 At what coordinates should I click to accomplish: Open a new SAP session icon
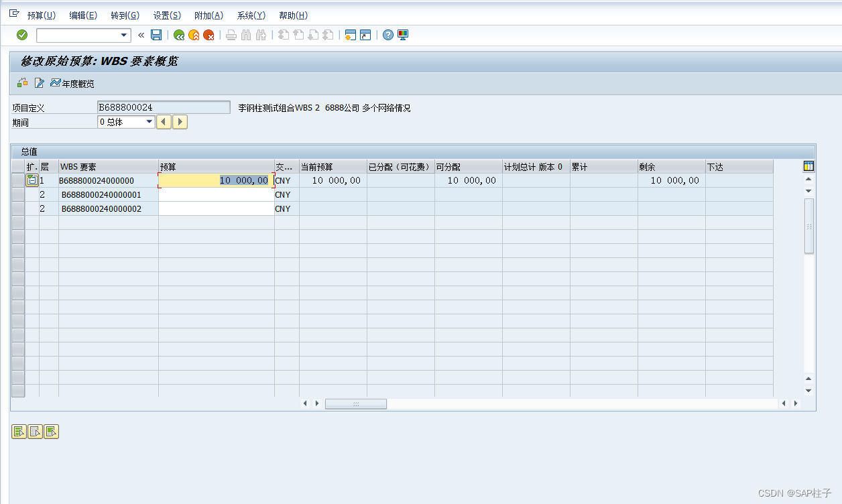point(350,35)
